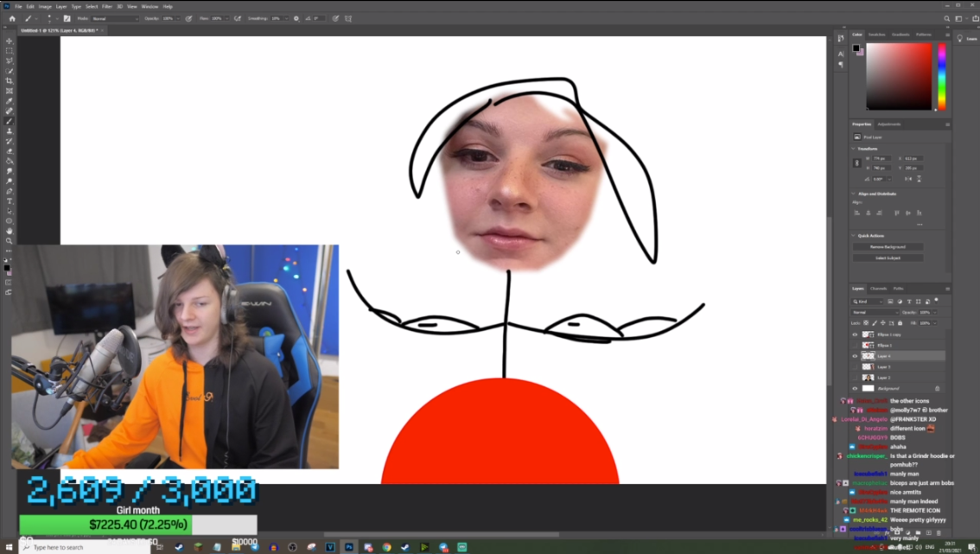
Task: Hide the Ellipse 1 copy layer
Action: (x=855, y=334)
